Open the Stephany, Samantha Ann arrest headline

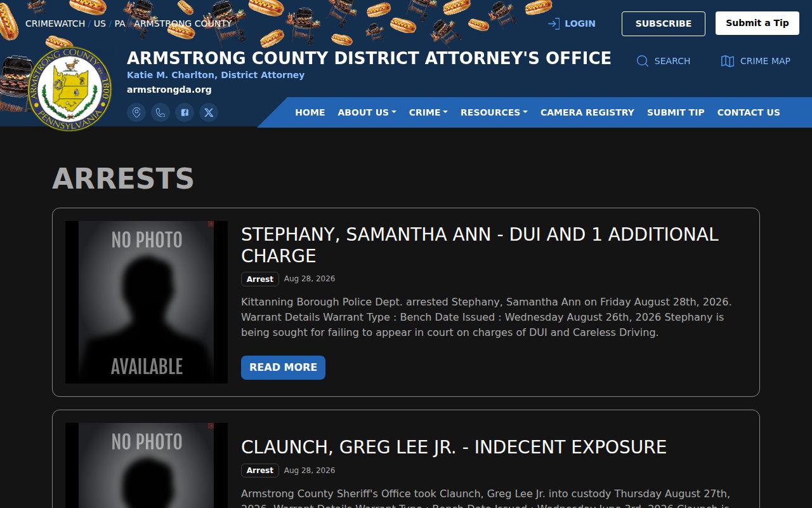pos(480,245)
